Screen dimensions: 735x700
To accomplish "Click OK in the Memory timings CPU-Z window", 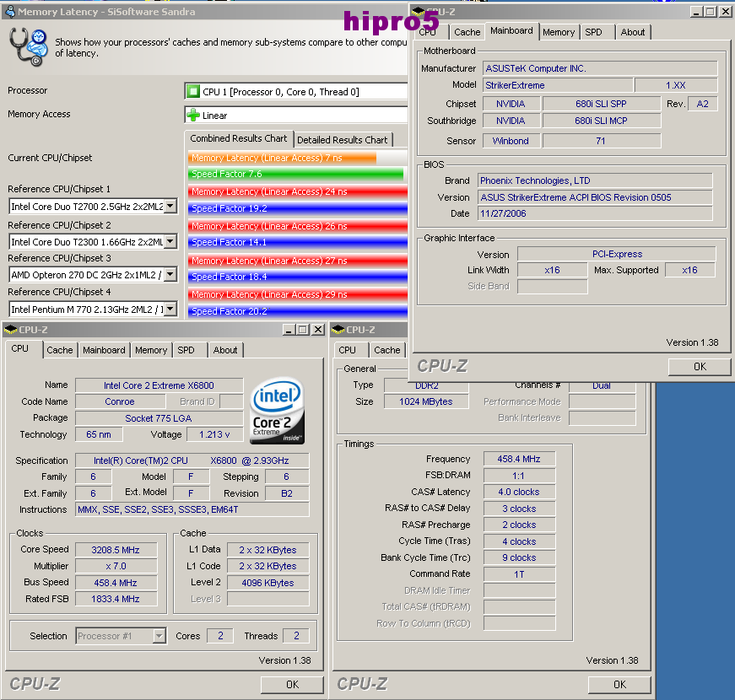I will coord(619,685).
